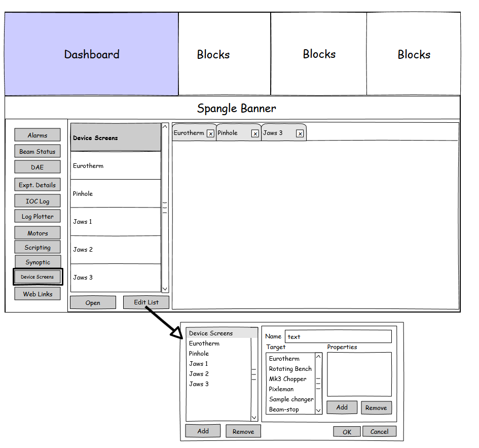This screenshot has height=448, width=479.
Task: Select Jaws 1 in the main list
Action: (x=116, y=222)
